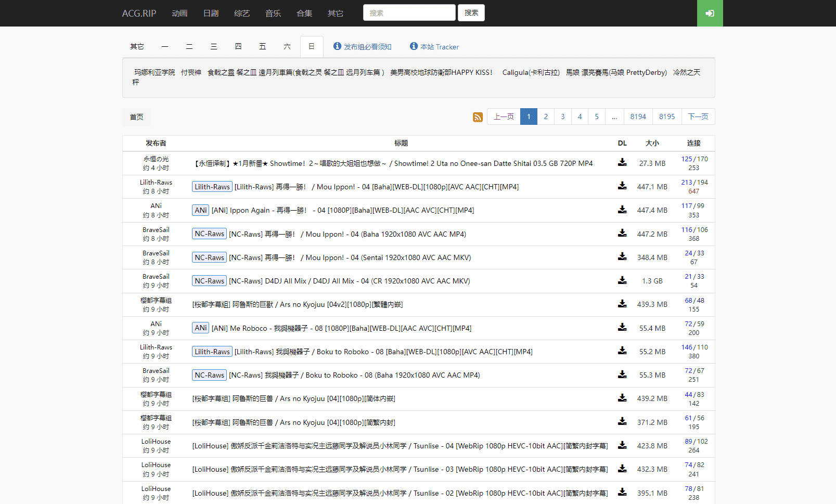Filter by ANi tag on Ippon Again row
Viewport: 836px width, 504px height.
tap(201, 210)
